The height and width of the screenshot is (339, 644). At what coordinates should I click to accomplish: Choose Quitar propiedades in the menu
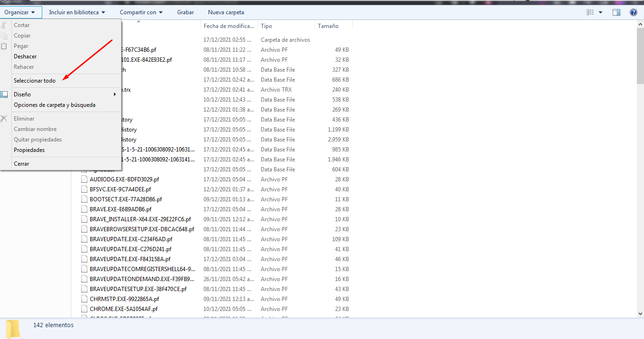click(x=38, y=140)
